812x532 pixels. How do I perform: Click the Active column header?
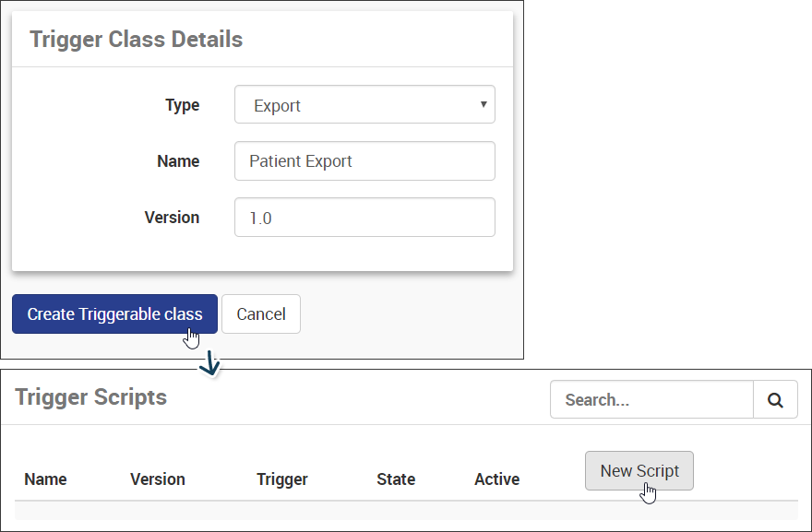point(497,479)
